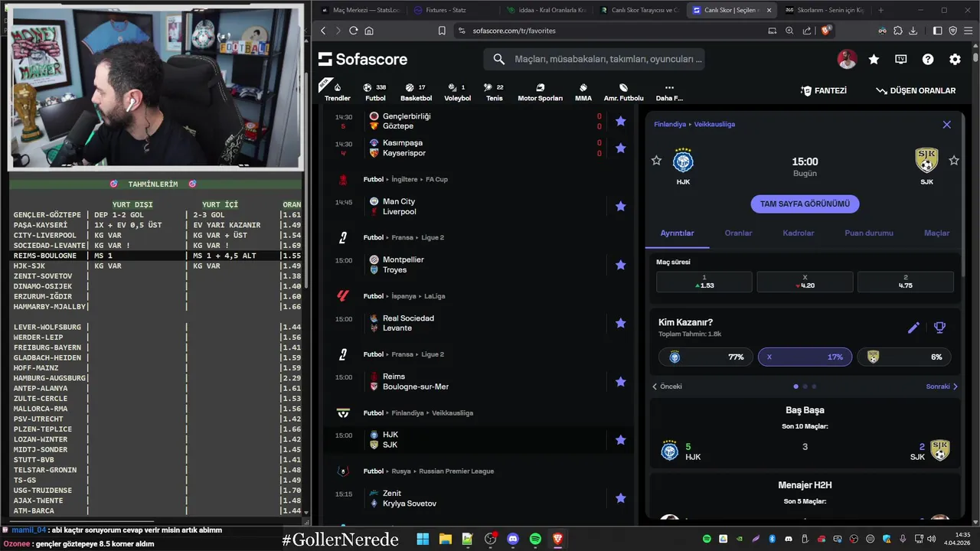Click the Brave Shields lion icon

(826, 31)
